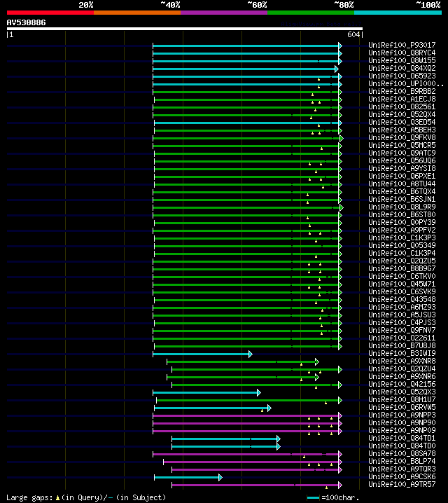Select hit UniRef100_A1ECJ8
The height and width of the screenshot is (503, 448).
402,99
